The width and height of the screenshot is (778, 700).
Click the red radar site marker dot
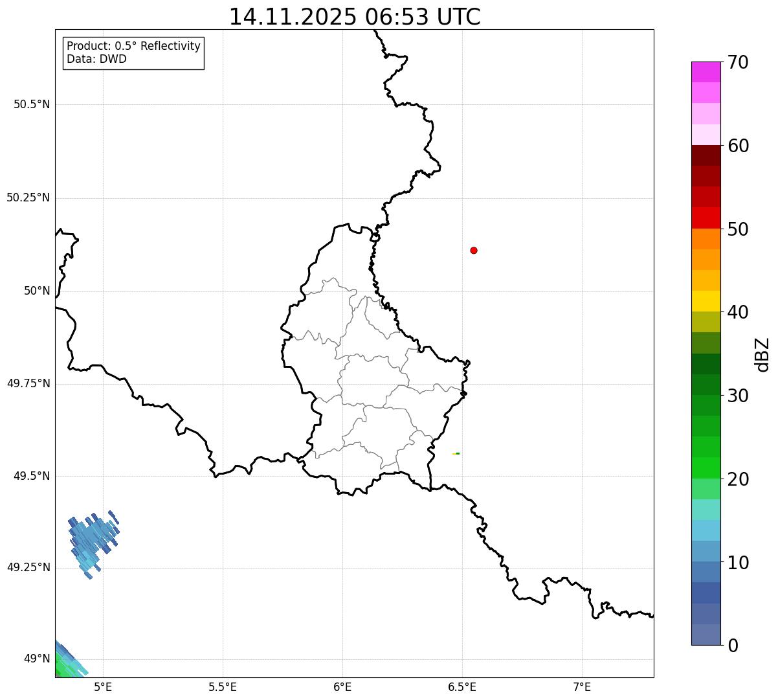point(474,250)
